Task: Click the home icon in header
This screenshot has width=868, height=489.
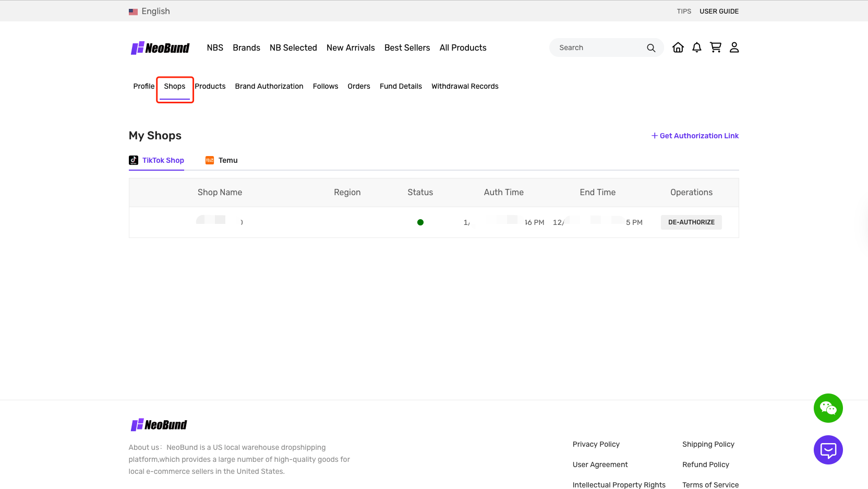Action: point(678,47)
